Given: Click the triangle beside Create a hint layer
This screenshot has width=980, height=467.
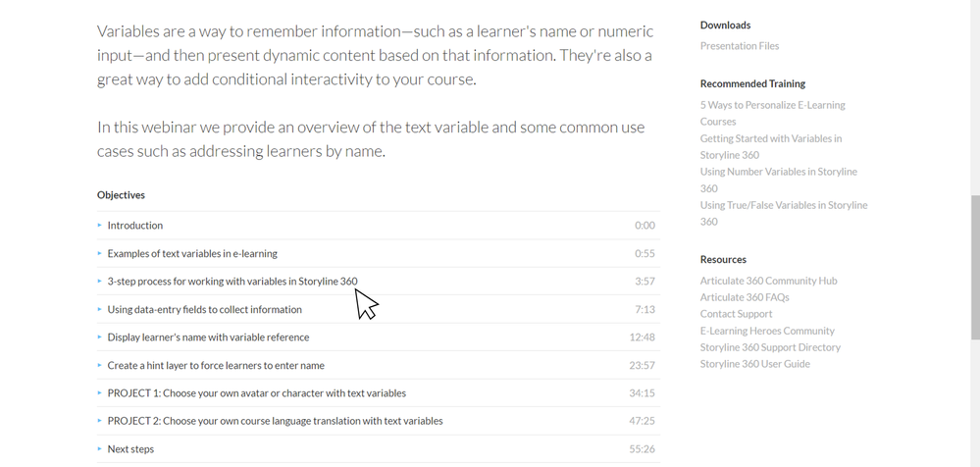Looking at the screenshot, I should coord(100,365).
